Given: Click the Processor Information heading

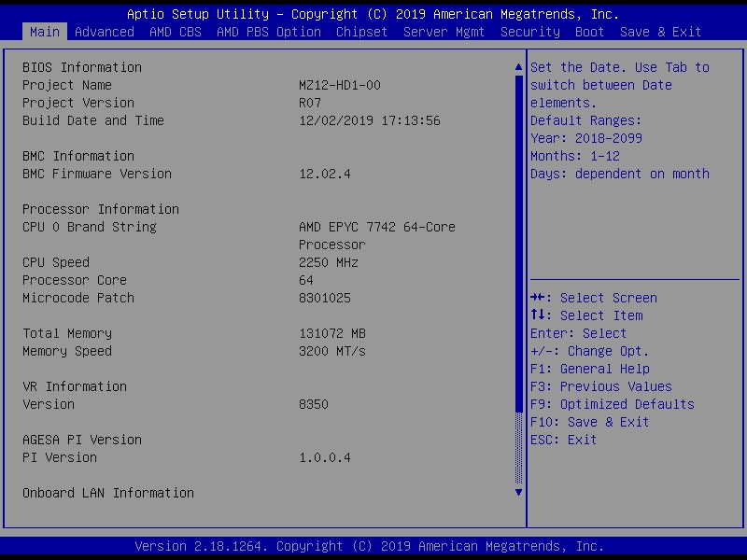Looking at the screenshot, I should point(101,209).
